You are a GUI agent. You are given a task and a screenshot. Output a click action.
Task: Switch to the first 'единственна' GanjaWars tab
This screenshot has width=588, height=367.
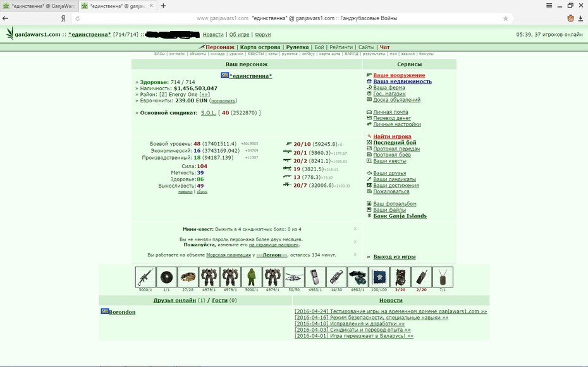tap(39, 6)
